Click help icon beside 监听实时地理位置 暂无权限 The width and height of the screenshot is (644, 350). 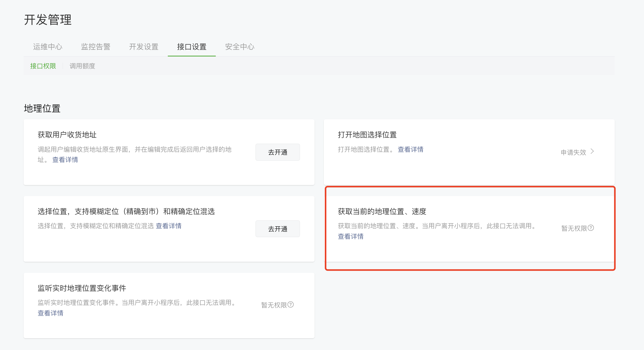tap(291, 305)
